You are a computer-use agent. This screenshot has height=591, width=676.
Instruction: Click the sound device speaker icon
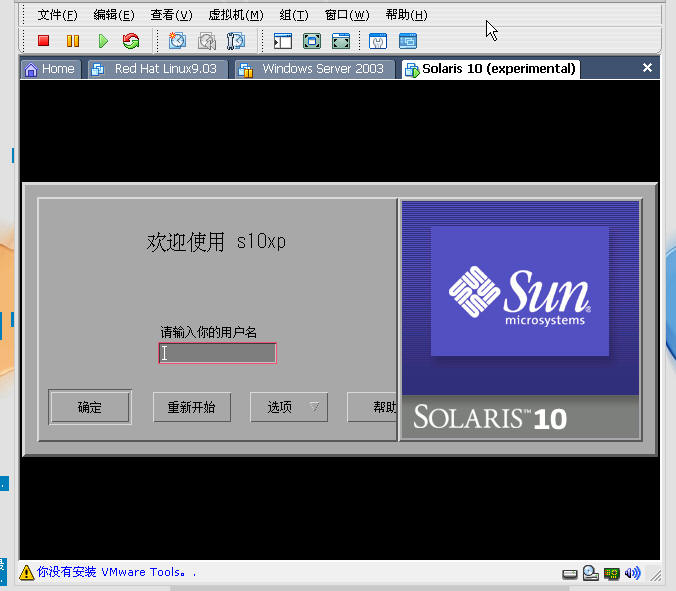632,573
